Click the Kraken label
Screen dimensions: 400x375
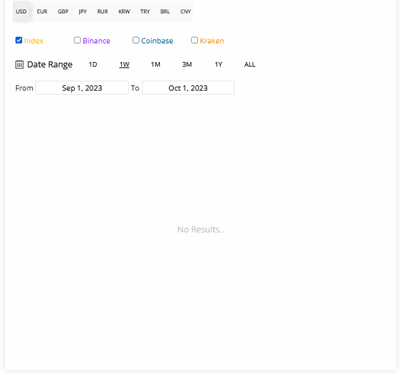click(212, 41)
